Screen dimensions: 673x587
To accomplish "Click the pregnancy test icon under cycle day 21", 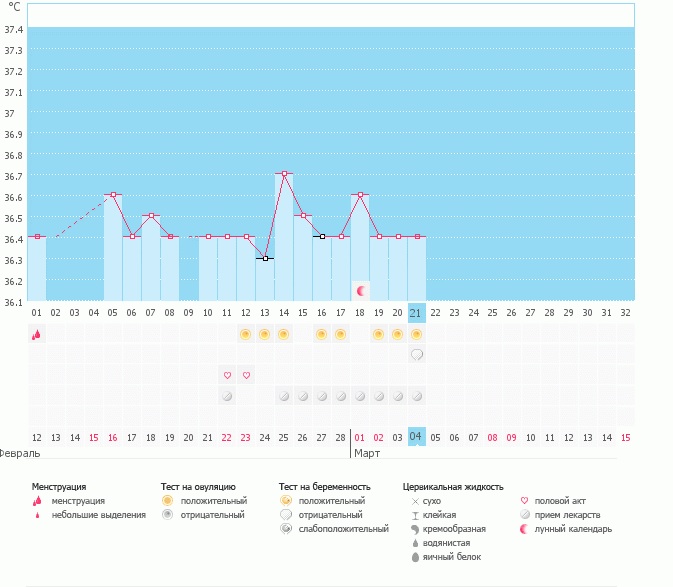I will tap(417, 355).
